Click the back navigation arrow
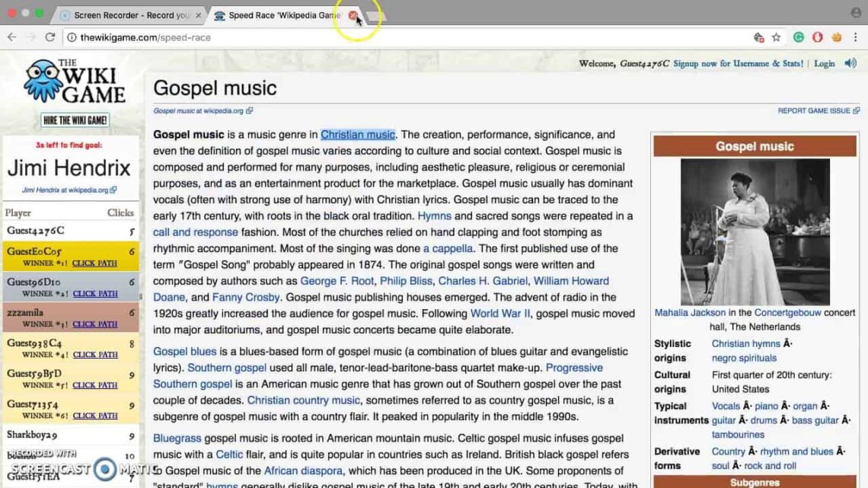The width and height of the screenshot is (868, 488). tap(11, 37)
